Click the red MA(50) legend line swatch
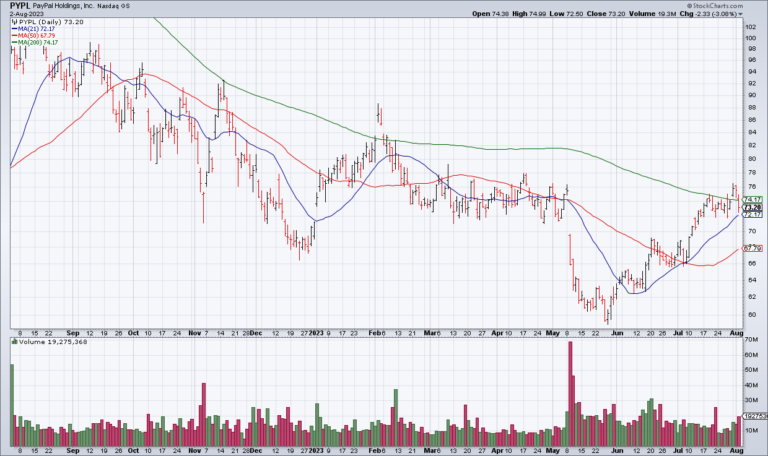This screenshot has width=768, height=456. [x=14, y=36]
